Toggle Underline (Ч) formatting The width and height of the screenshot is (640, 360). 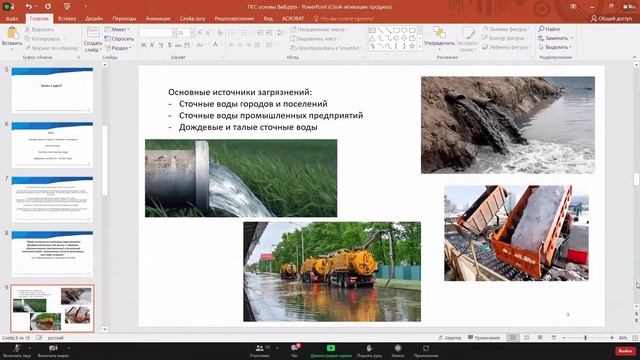161,45
